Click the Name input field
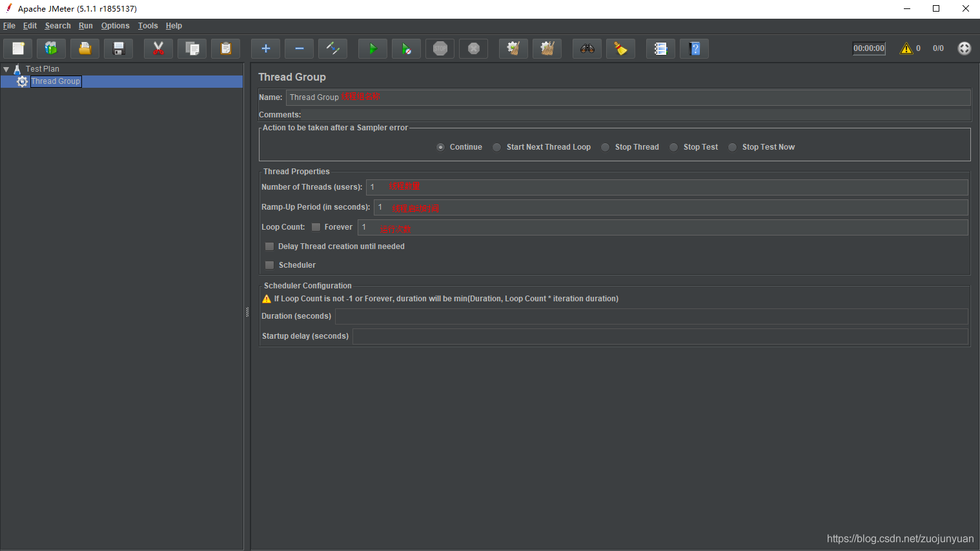 (x=628, y=97)
